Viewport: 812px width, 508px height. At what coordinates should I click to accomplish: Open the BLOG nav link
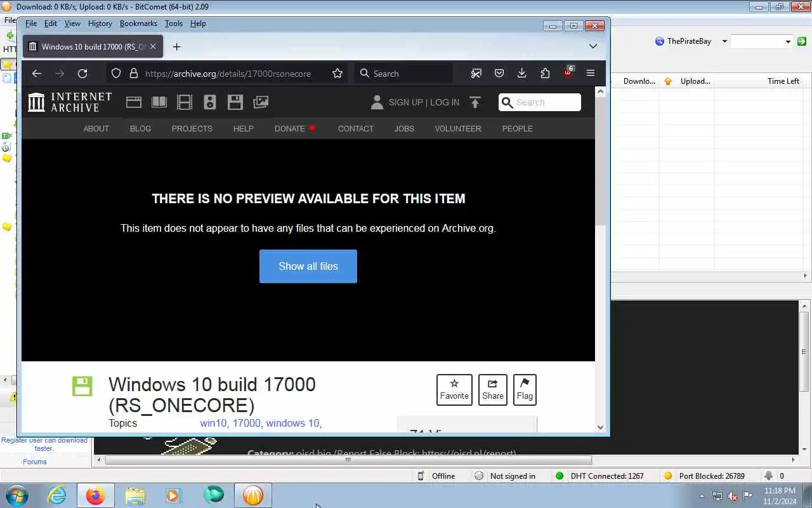[x=140, y=128]
